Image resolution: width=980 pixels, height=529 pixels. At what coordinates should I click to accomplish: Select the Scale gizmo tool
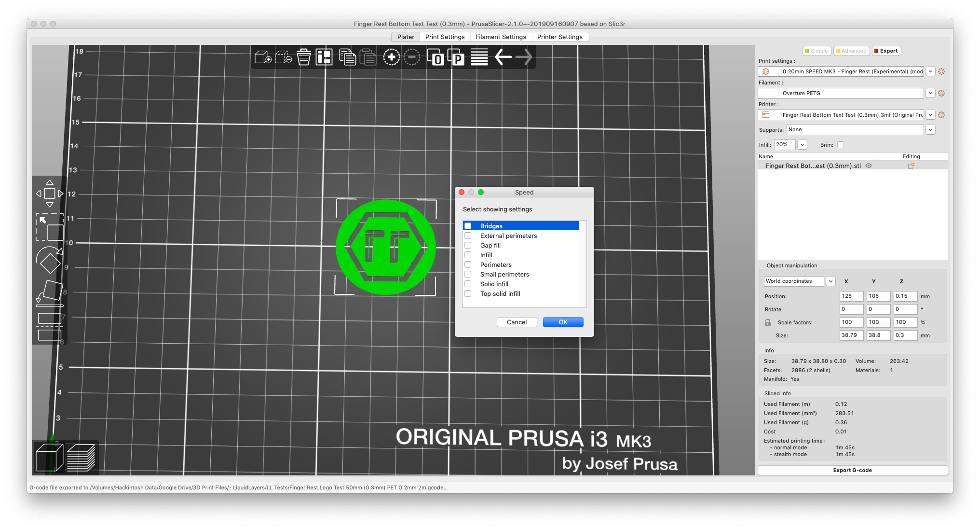click(x=49, y=227)
